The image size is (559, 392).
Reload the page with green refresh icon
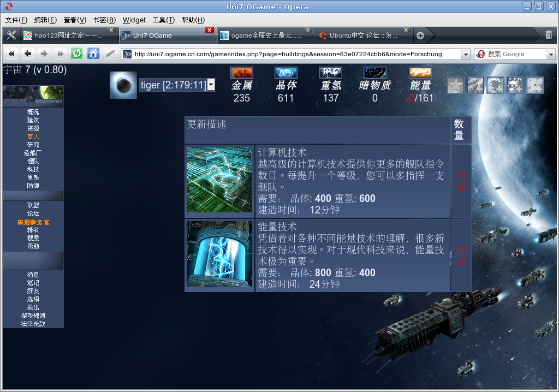(x=76, y=54)
